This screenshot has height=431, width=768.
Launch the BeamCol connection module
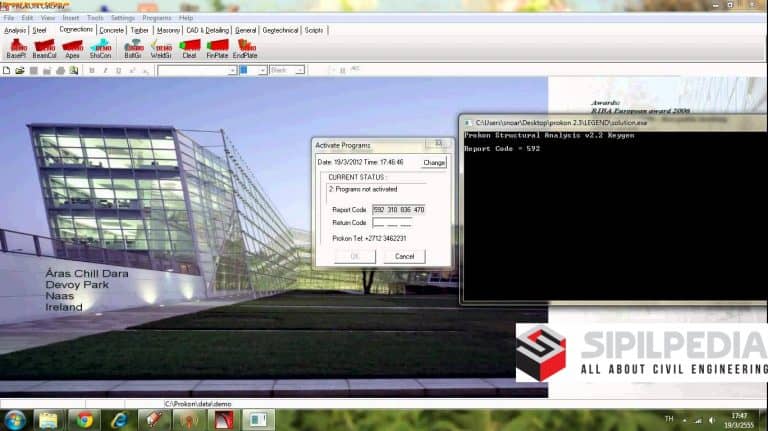[45, 48]
